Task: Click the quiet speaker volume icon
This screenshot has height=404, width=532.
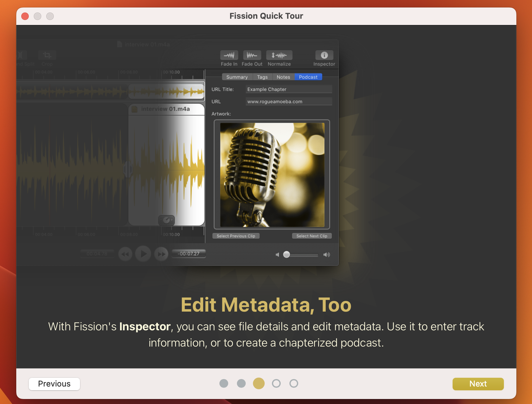Action: 277,255
